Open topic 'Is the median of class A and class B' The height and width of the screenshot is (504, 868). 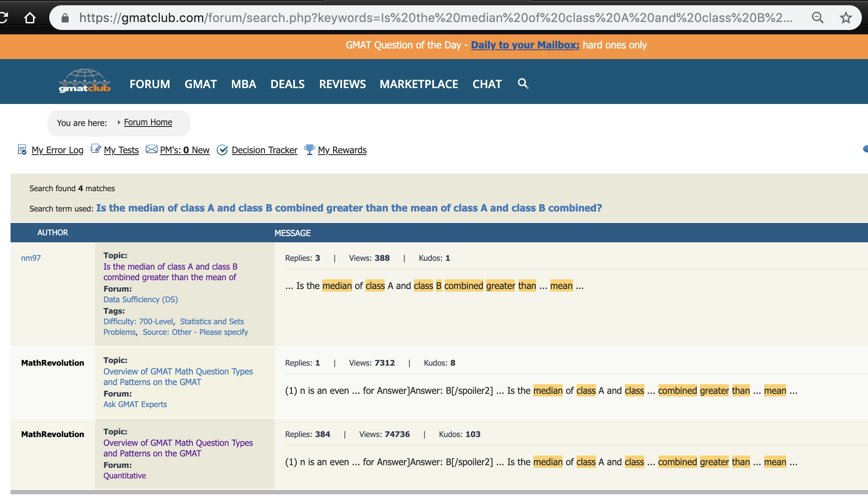point(170,272)
